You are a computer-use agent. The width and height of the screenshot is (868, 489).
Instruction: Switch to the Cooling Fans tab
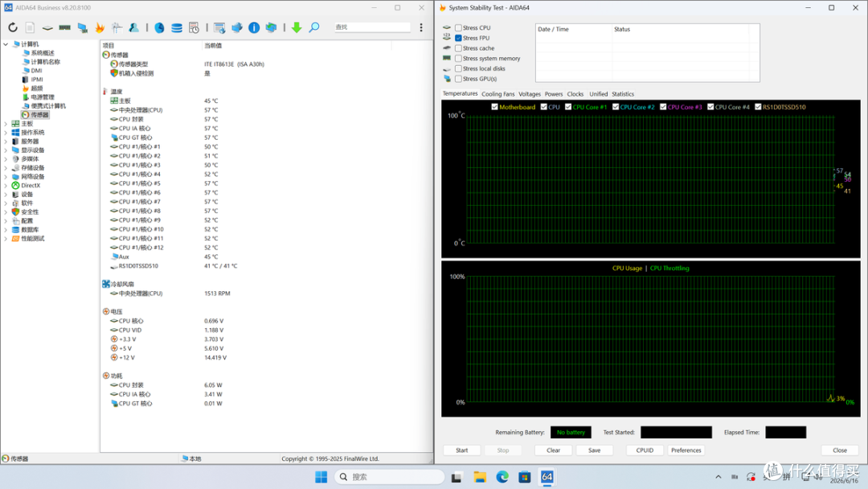click(x=497, y=94)
